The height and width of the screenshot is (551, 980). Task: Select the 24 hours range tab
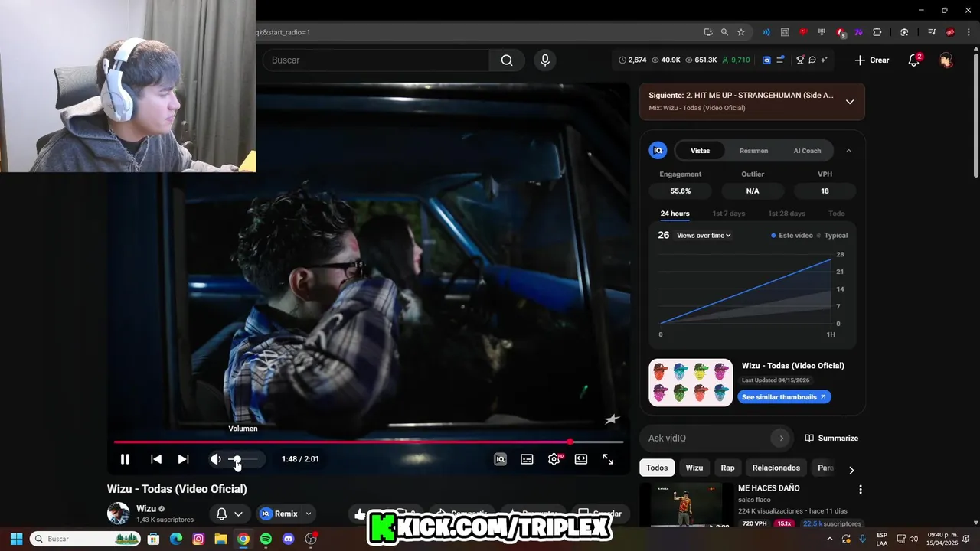tap(675, 214)
